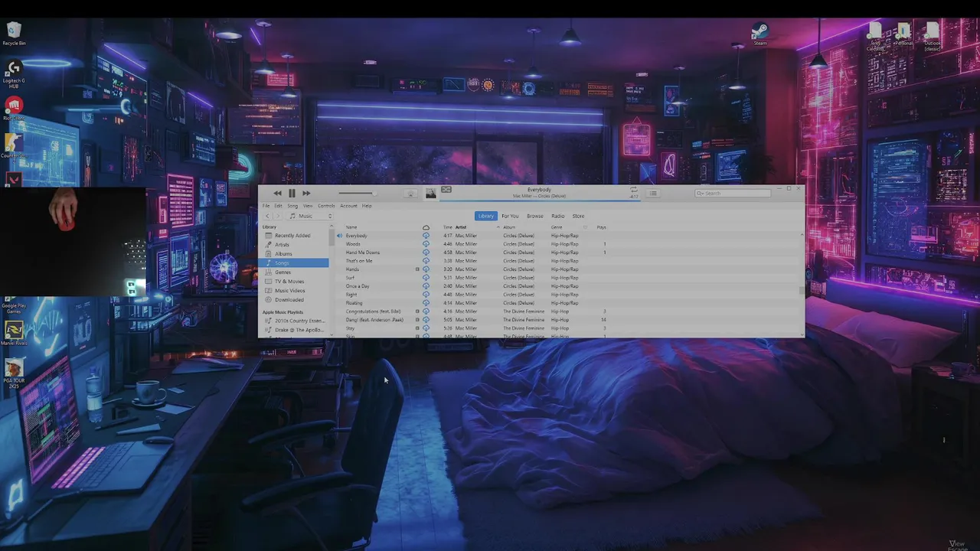Go forward with the right chevron

click(x=279, y=216)
